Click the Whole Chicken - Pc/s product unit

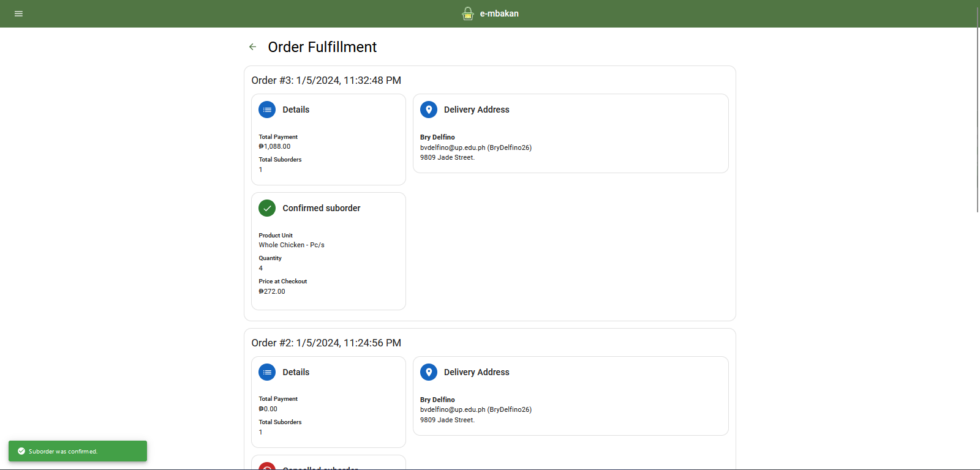pos(292,245)
